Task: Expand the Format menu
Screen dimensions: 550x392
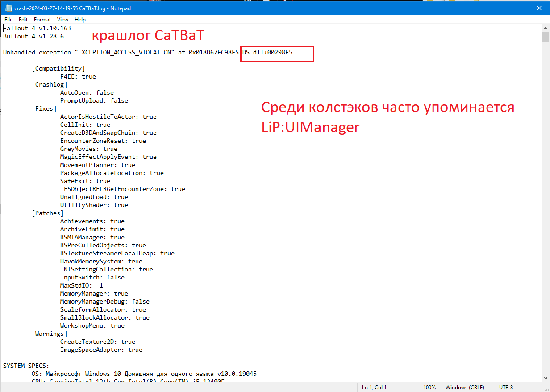Action: [42, 20]
